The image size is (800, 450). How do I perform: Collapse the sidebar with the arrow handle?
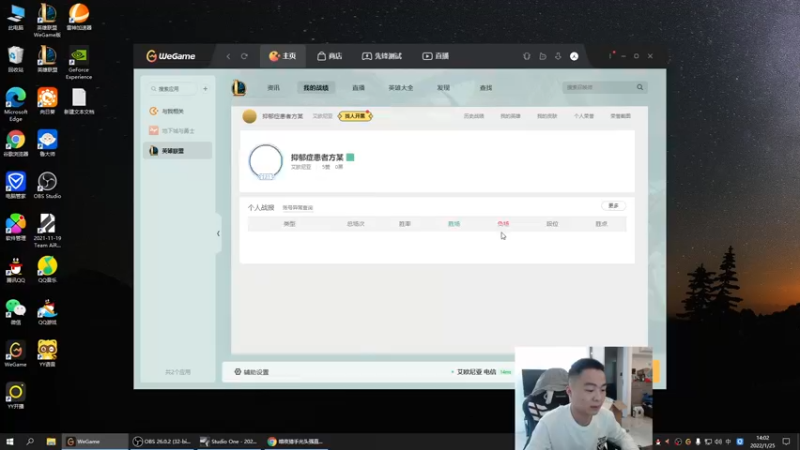click(x=218, y=234)
